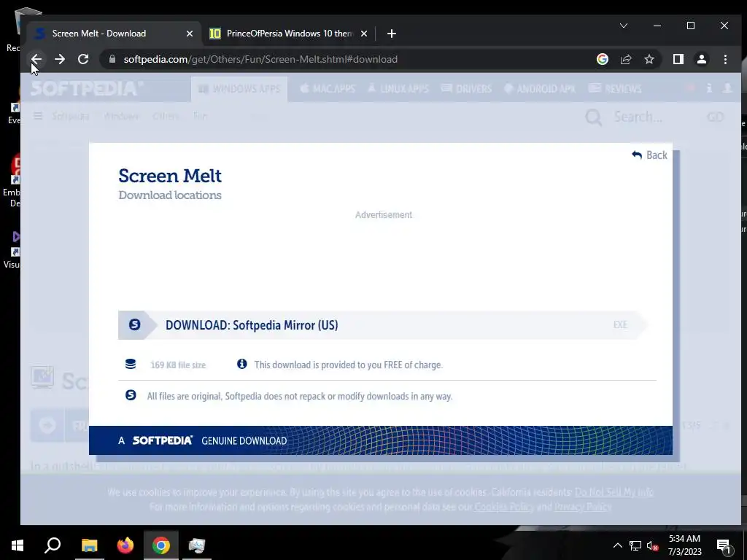This screenshot has height=560, width=747.
Task: Click the user account icon in Softpedia header
Action: coord(727,88)
